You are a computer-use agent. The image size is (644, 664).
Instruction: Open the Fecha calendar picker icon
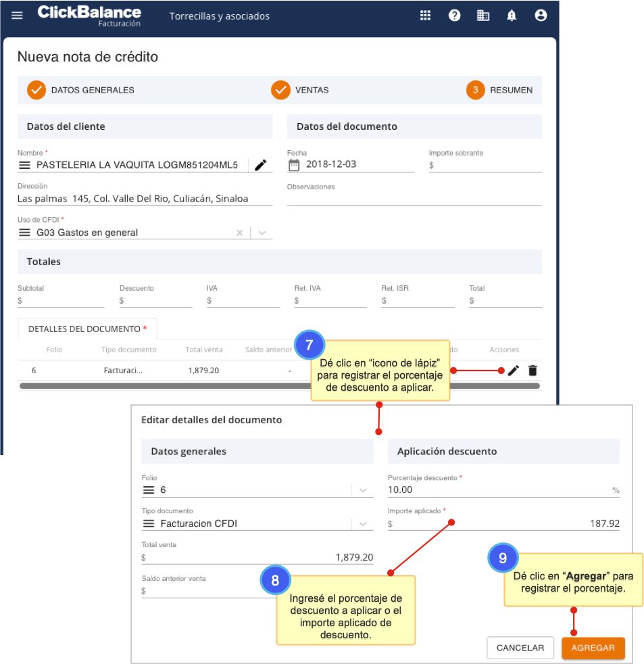(x=293, y=165)
